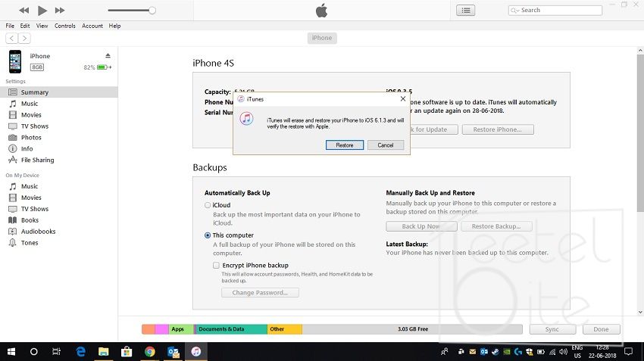Click the Sync button
The image size is (644, 361).
(552, 329)
